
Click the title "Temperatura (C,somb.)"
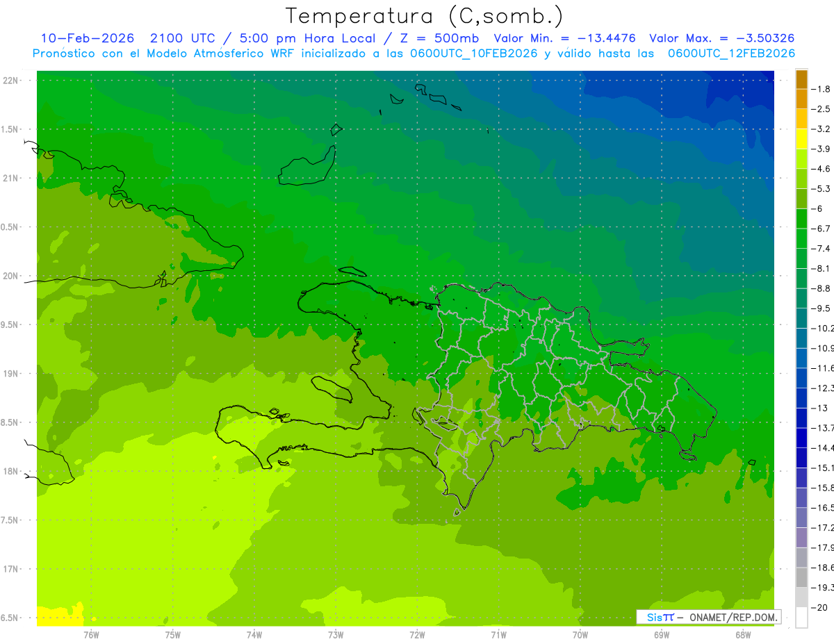point(425,16)
